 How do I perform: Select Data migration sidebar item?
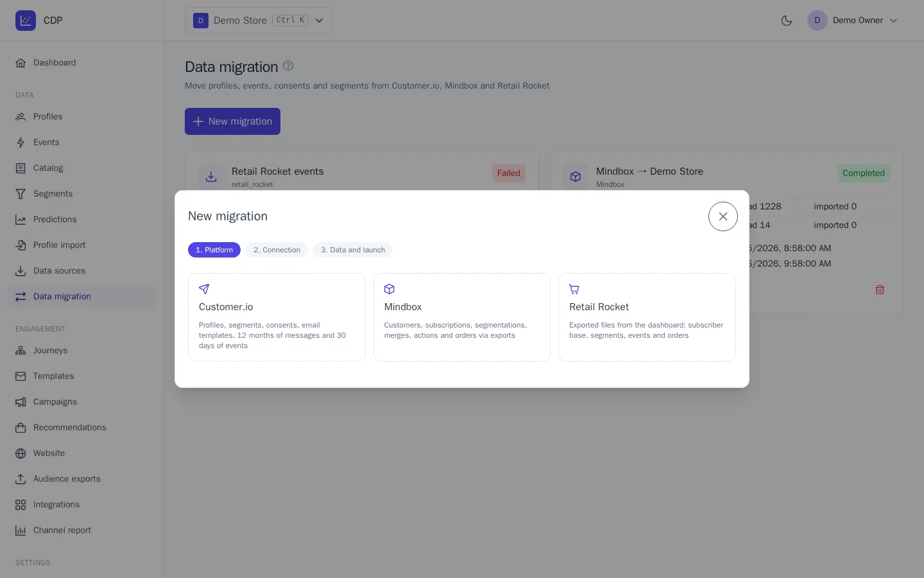tap(82, 297)
